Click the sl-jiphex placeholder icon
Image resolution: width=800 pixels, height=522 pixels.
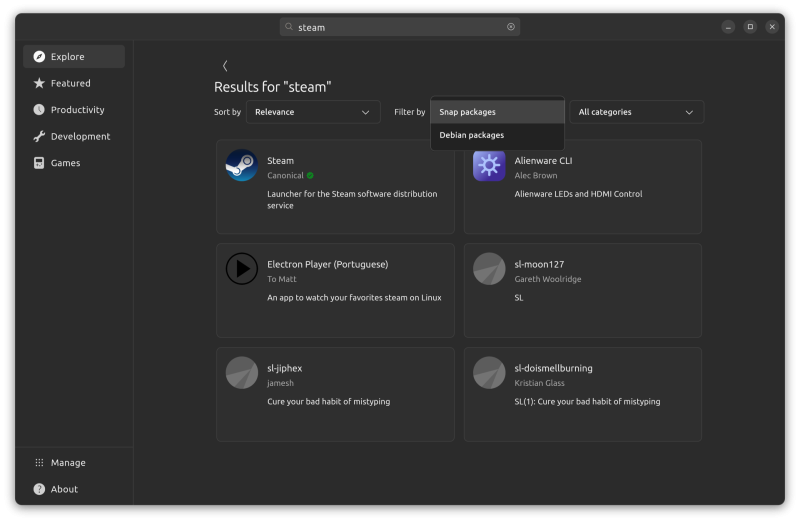tap(242, 373)
